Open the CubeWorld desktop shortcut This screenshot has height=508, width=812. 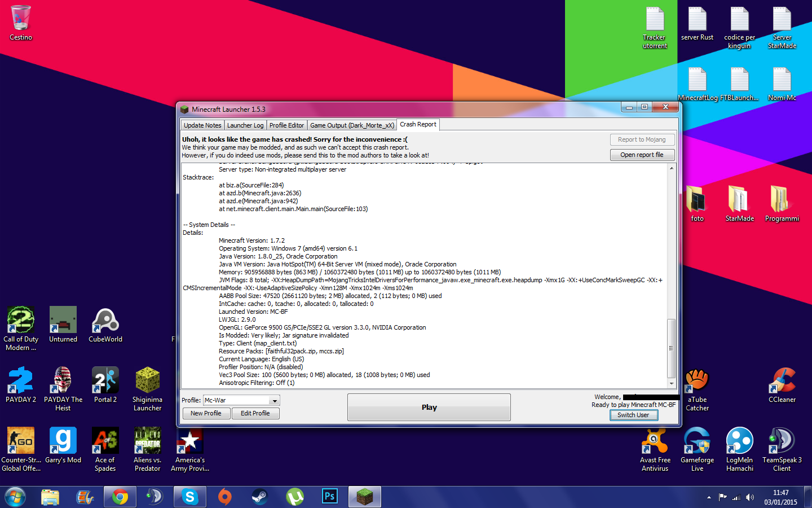click(105, 321)
